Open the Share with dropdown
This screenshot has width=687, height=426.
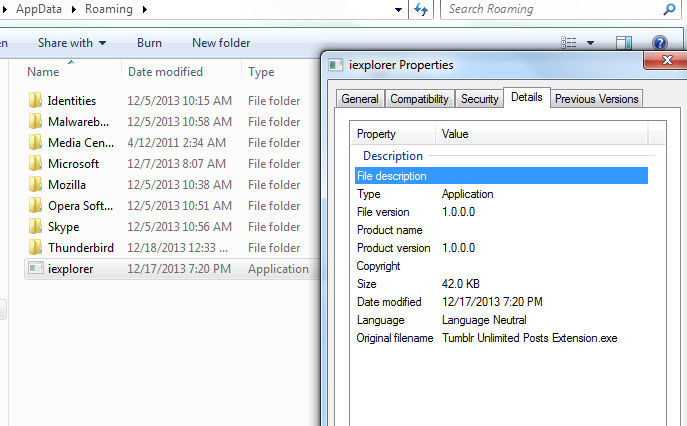point(72,43)
